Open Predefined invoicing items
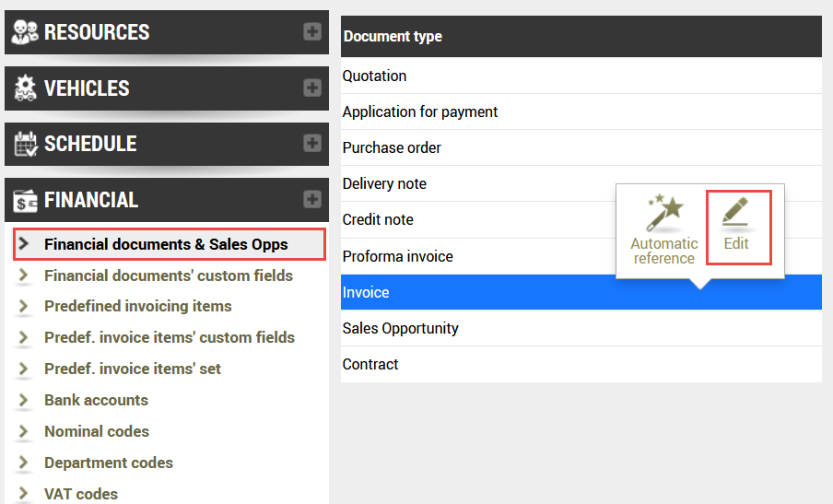Image resolution: width=833 pixels, height=504 pixels. point(137,307)
